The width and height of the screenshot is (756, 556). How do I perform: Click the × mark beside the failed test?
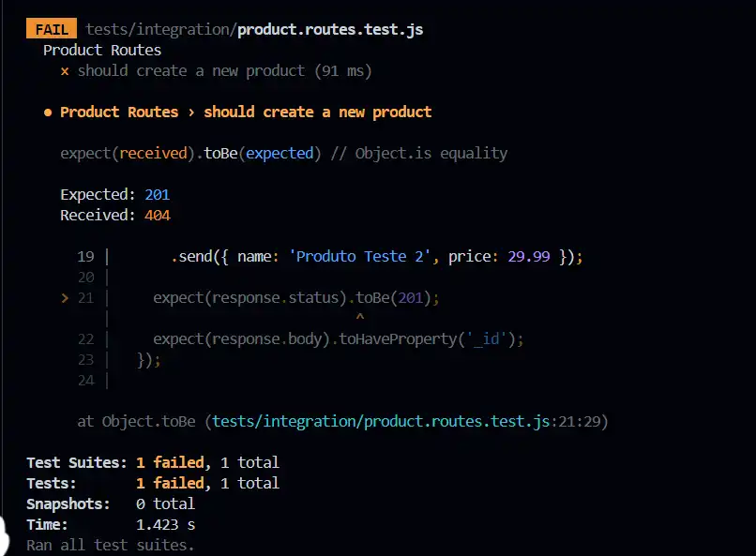65,71
